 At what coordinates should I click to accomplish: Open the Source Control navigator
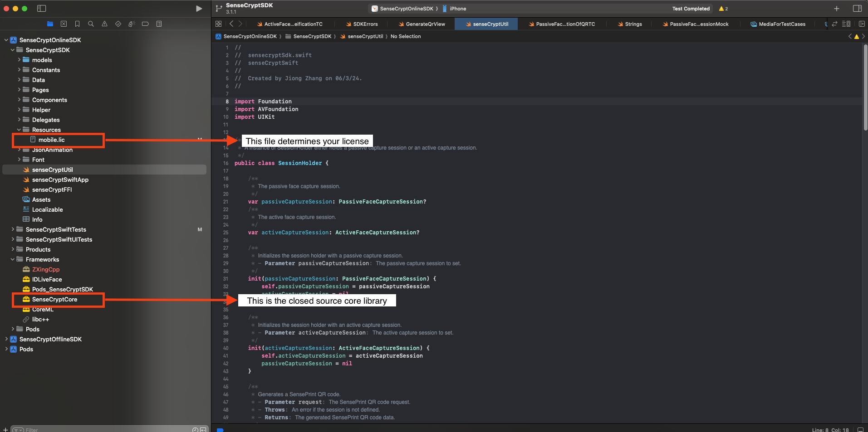64,24
